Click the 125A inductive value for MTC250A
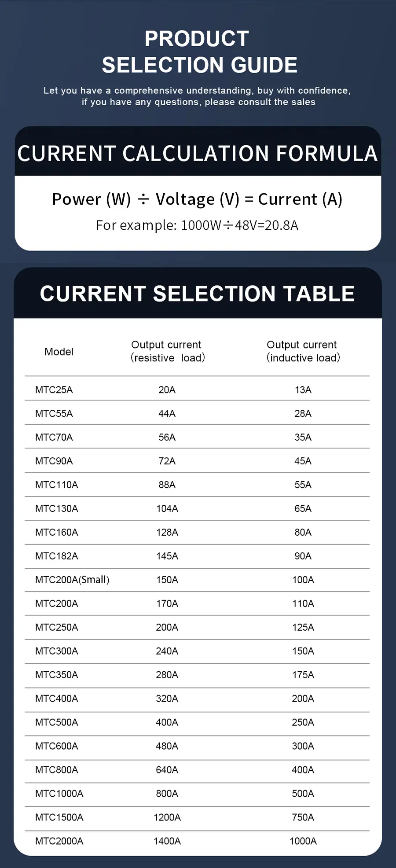 click(303, 628)
